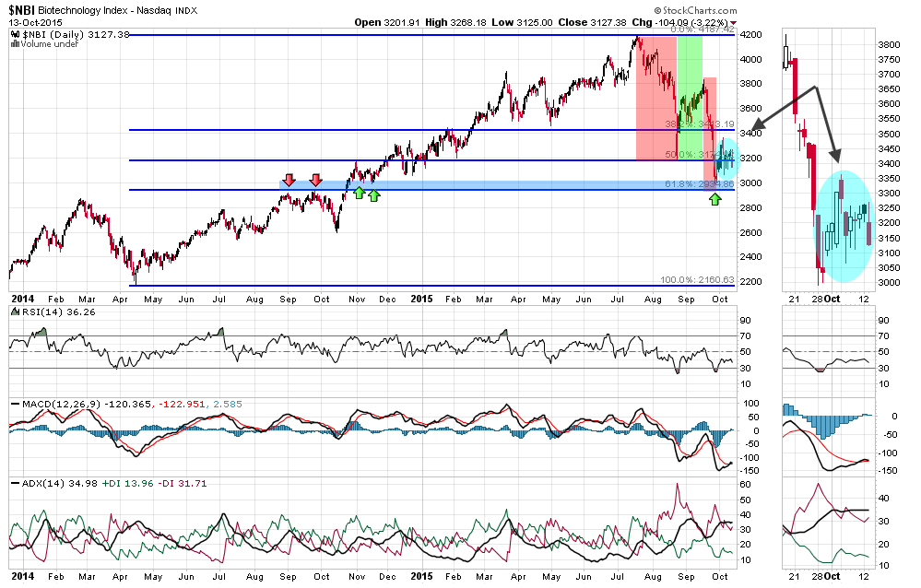Image resolution: width=921 pixels, height=588 pixels.
Task: Click the 60 label on main ADX axis
Action: pyautogui.click(x=746, y=485)
